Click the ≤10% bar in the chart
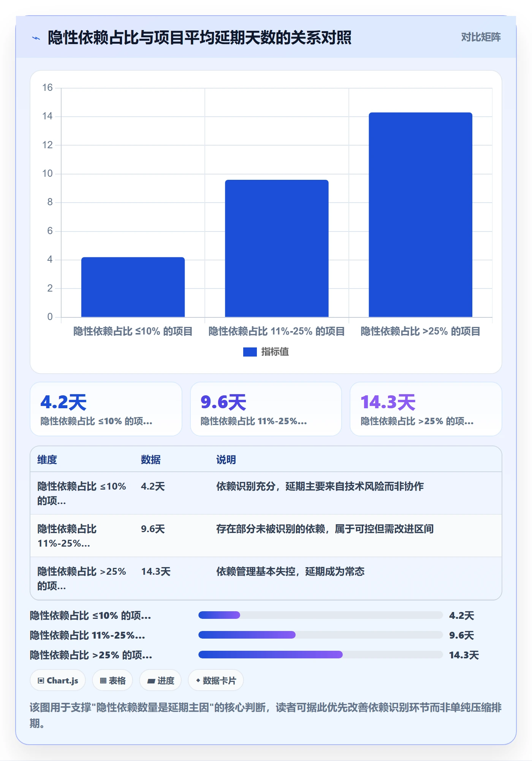The height and width of the screenshot is (761, 532). pos(133,287)
